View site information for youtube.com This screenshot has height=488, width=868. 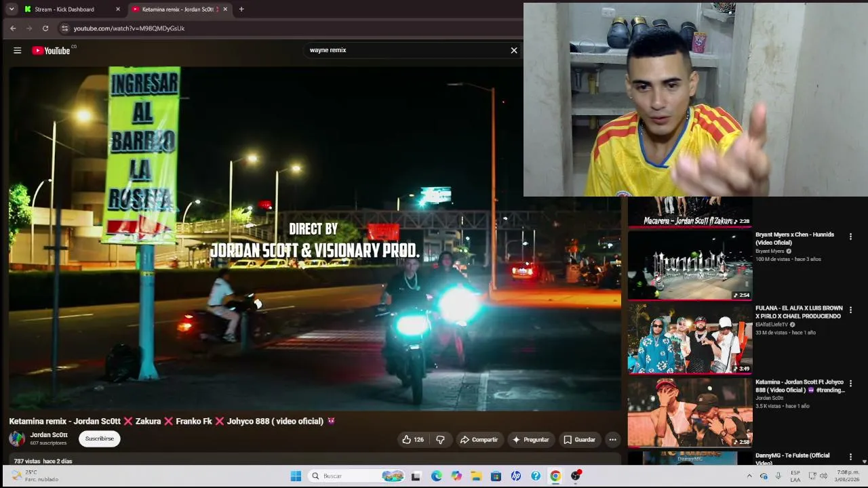pyautogui.click(x=64, y=28)
